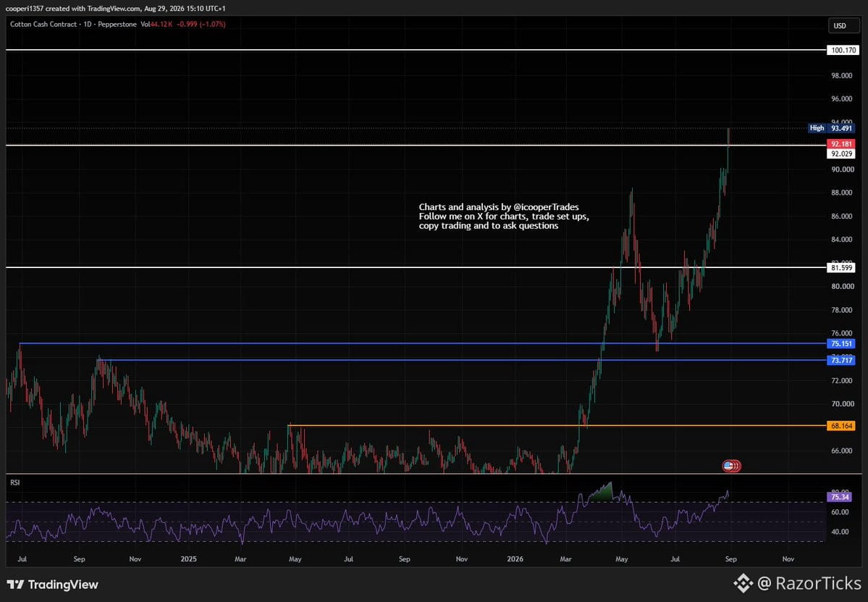Click the 72.000 price axis label
This screenshot has height=602, width=868.
[842, 380]
